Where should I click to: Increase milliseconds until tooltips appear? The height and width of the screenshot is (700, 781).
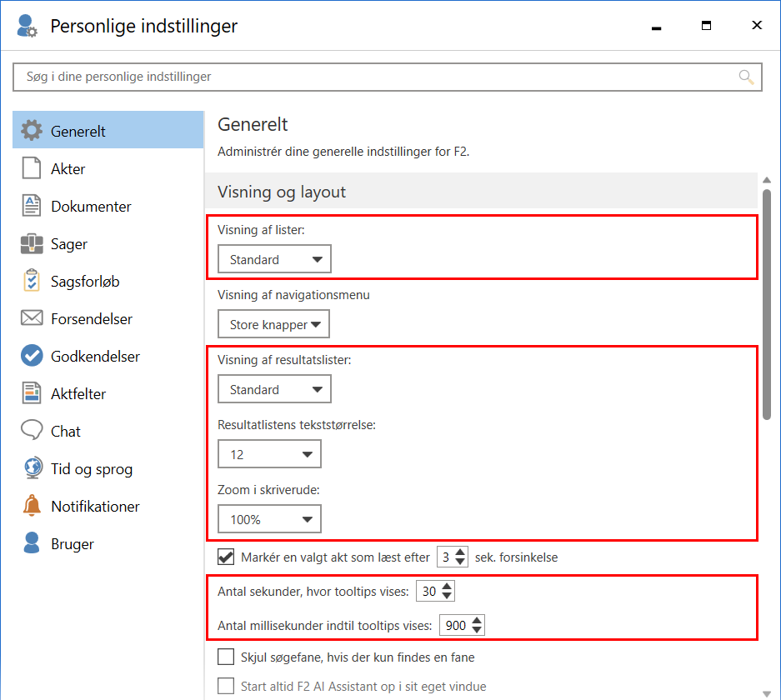click(477, 621)
